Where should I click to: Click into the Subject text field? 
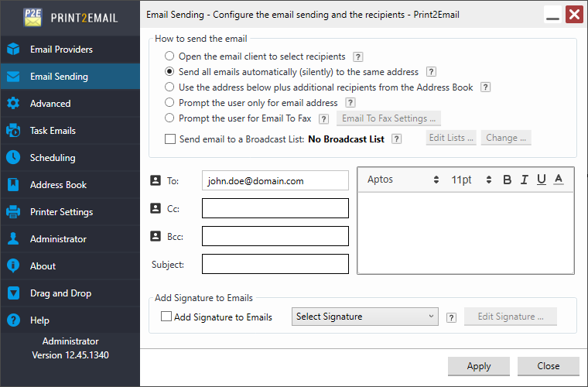[x=275, y=264]
